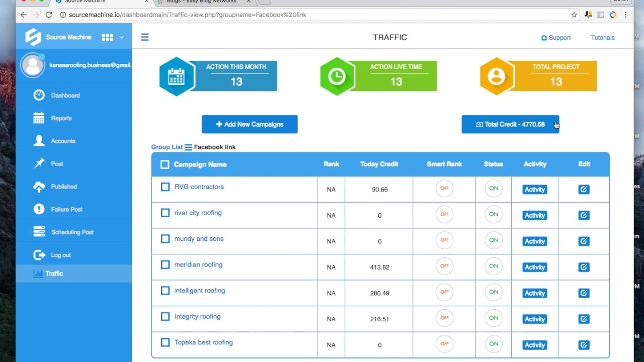Toggle Status for mundy and sons

(494, 240)
